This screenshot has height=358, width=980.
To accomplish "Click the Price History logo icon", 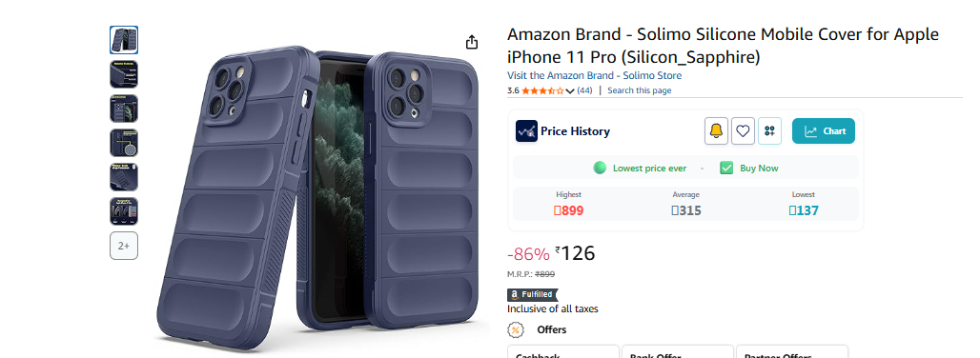I will point(526,131).
